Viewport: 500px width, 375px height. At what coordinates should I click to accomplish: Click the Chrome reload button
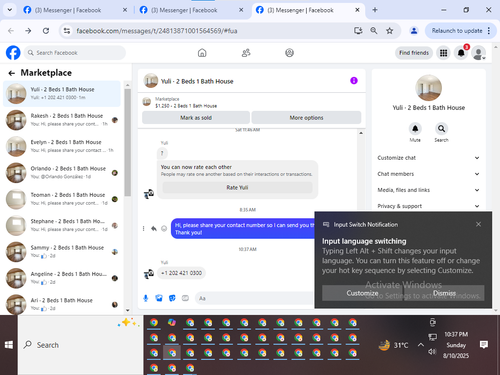click(46, 31)
